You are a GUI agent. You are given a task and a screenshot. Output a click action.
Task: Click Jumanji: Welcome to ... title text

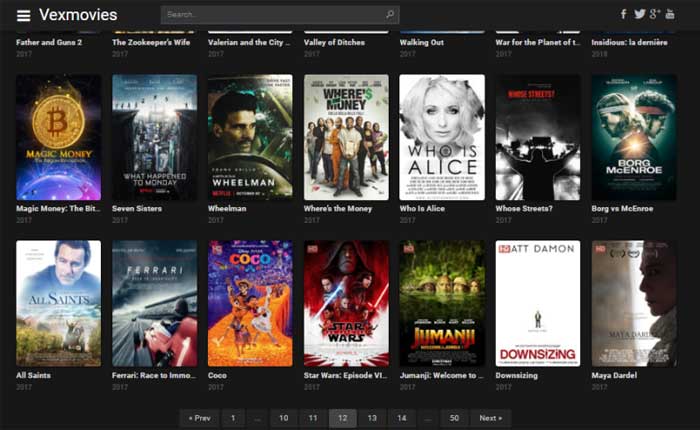(x=442, y=376)
